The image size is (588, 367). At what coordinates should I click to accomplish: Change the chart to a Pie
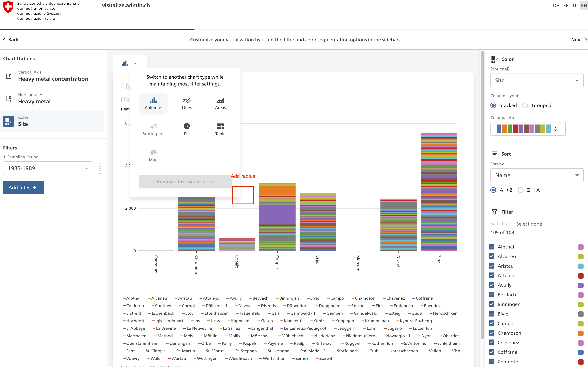coord(187,129)
